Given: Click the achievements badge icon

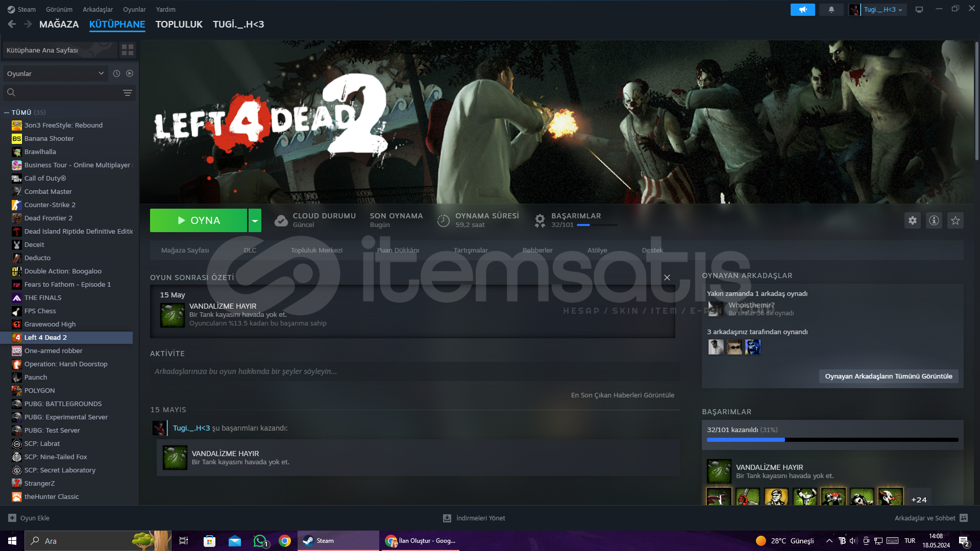Looking at the screenshot, I should click(x=540, y=220).
